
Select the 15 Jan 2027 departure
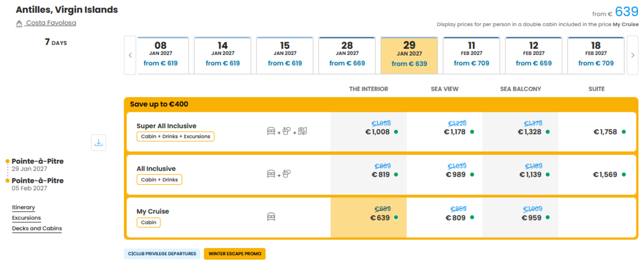click(285, 55)
